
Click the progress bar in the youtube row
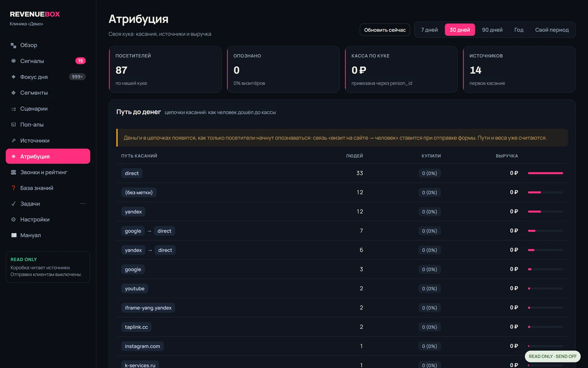pyautogui.click(x=545, y=289)
